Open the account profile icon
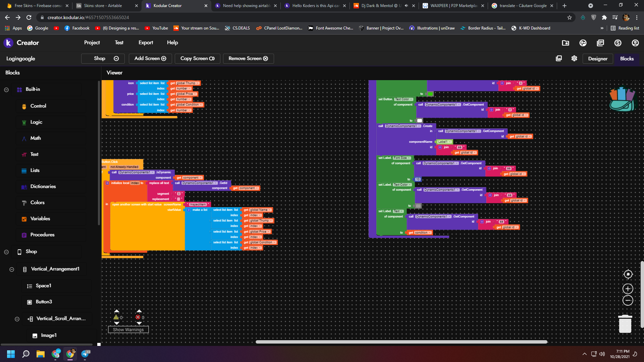 [x=635, y=43]
